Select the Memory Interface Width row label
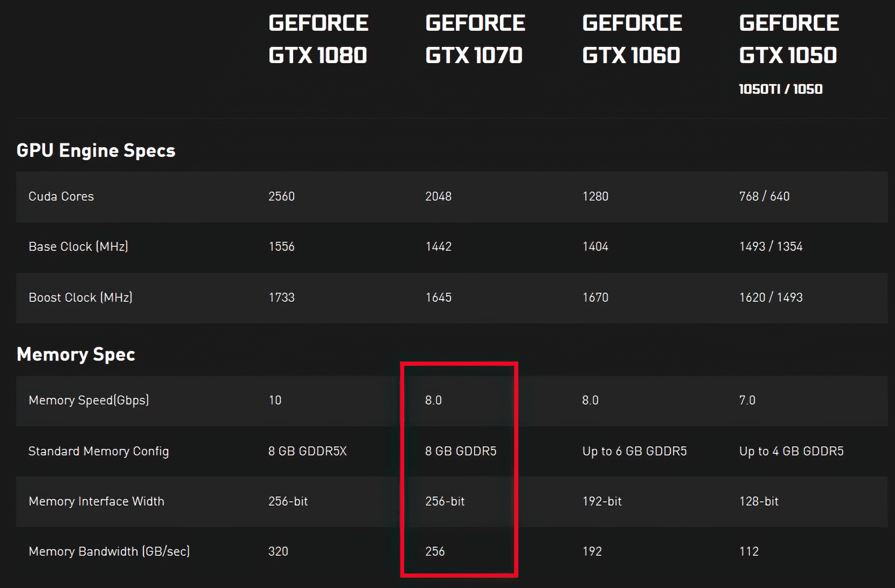 tap(96, 501)
